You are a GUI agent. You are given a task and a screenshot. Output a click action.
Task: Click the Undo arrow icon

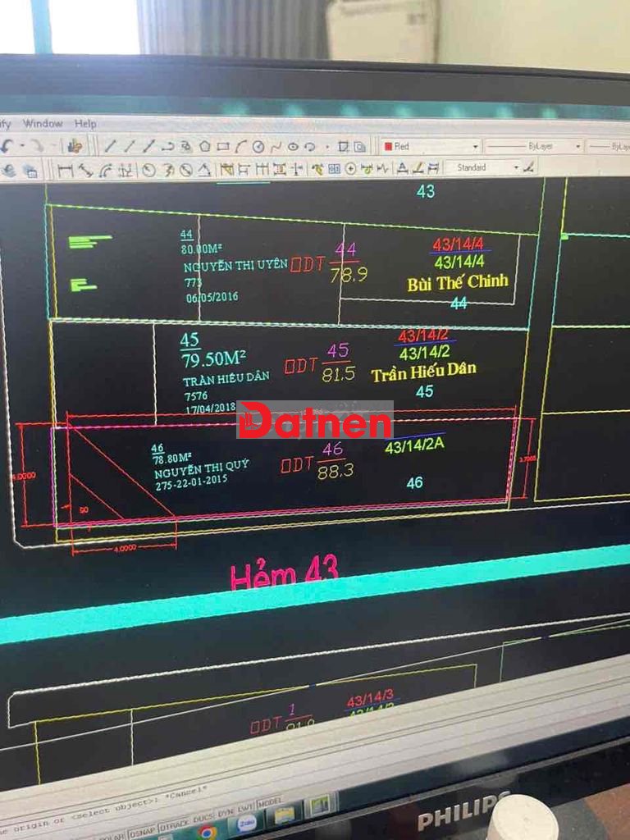7,146
